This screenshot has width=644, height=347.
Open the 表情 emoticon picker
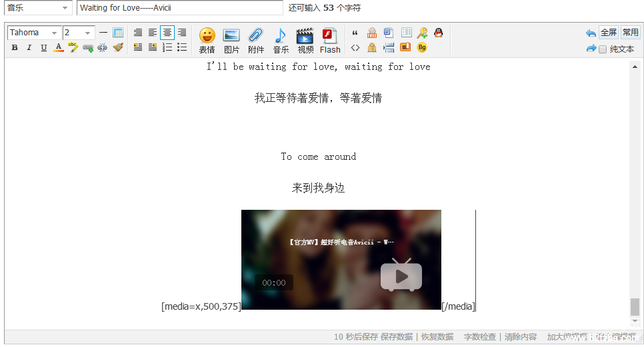pyautogui.click(x=207, y=41)
